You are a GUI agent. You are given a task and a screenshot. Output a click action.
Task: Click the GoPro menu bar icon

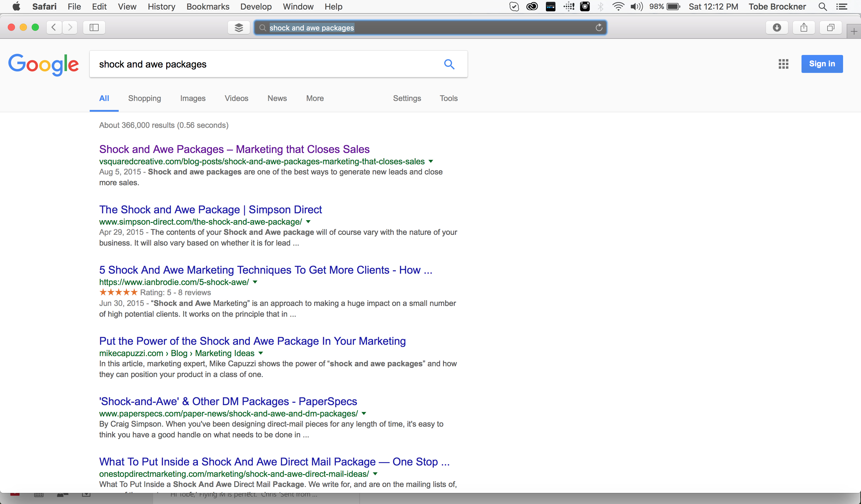pos(550,7)
